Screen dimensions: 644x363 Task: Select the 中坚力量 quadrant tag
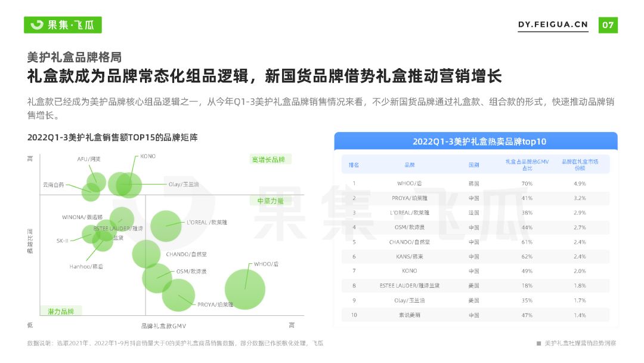[270, 201]
